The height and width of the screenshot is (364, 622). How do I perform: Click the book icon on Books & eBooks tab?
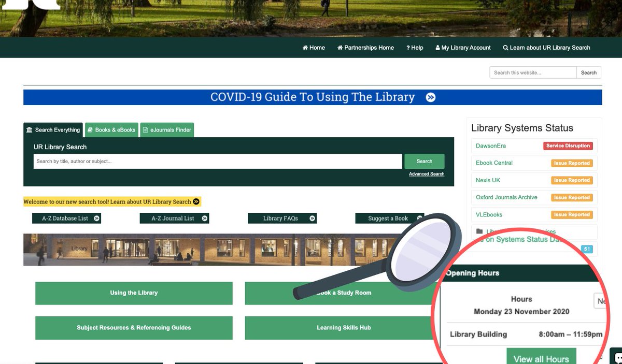click(x=90, y=130)
